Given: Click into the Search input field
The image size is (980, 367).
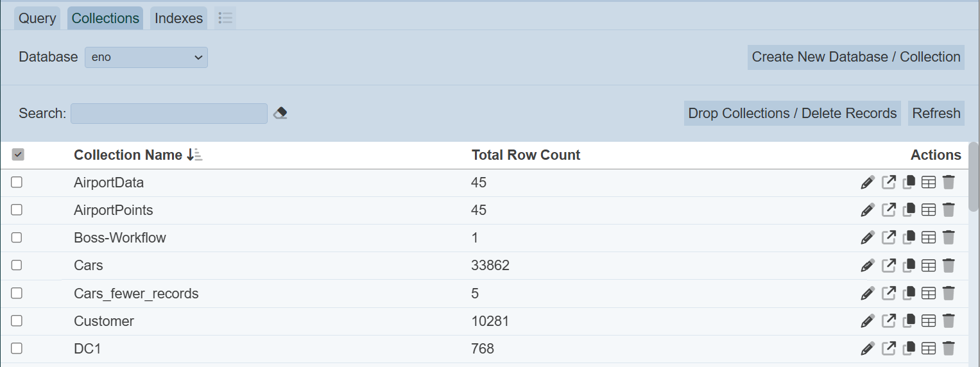Looking at the screenshot, I should point(169,114).
